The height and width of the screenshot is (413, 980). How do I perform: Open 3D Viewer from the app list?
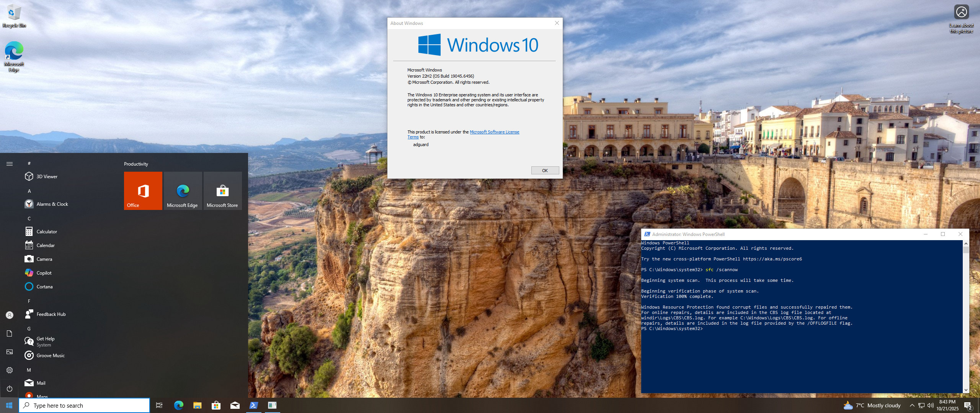click(47, 176)
